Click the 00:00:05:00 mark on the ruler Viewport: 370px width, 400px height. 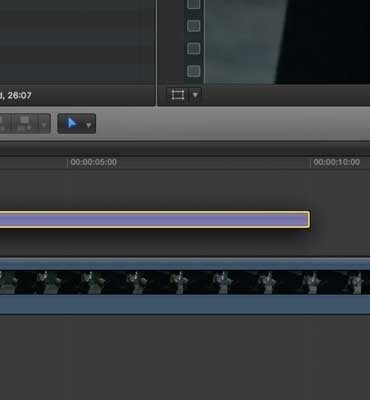(x=93, y=162)
